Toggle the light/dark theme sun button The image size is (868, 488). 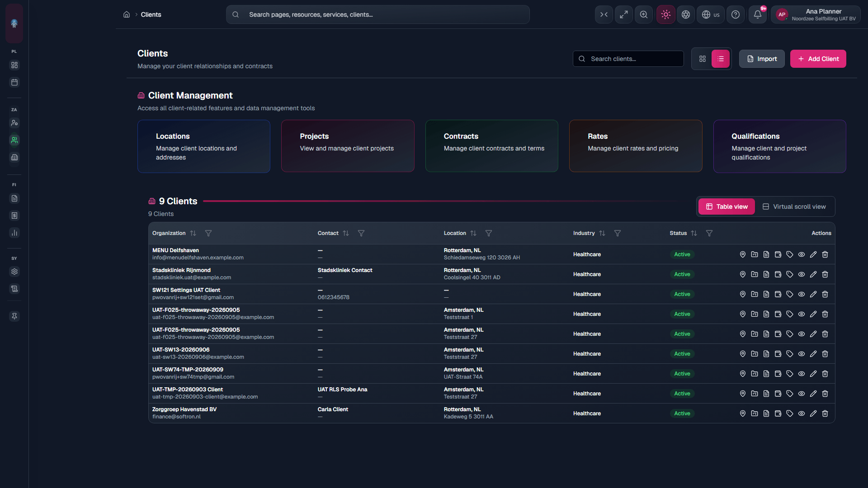pyautogui.click(x=665, y=14)
